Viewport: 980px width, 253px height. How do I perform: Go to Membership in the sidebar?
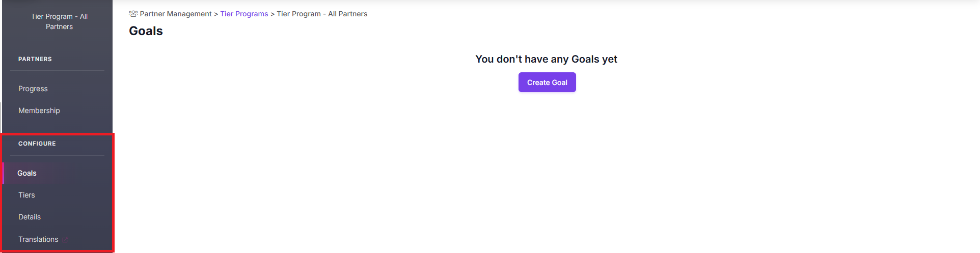coord(39,110)
